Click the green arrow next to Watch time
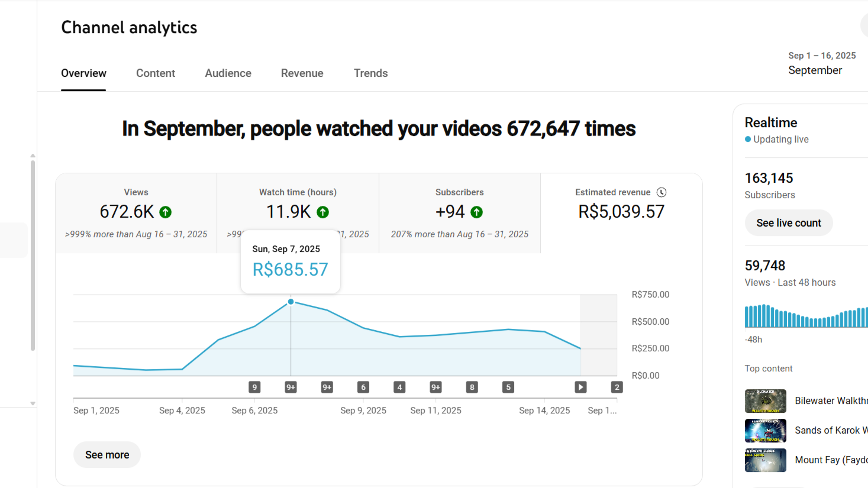The height and width of the screenshot is (488, 868). tap(323, 212)
